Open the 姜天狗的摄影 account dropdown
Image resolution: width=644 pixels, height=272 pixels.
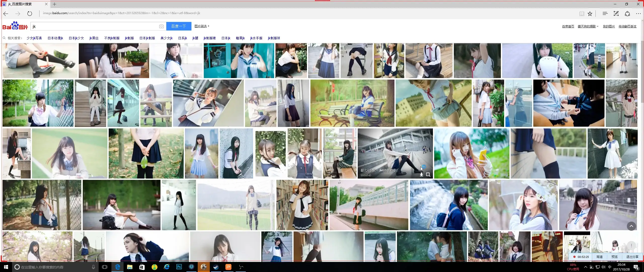point(588,26)
